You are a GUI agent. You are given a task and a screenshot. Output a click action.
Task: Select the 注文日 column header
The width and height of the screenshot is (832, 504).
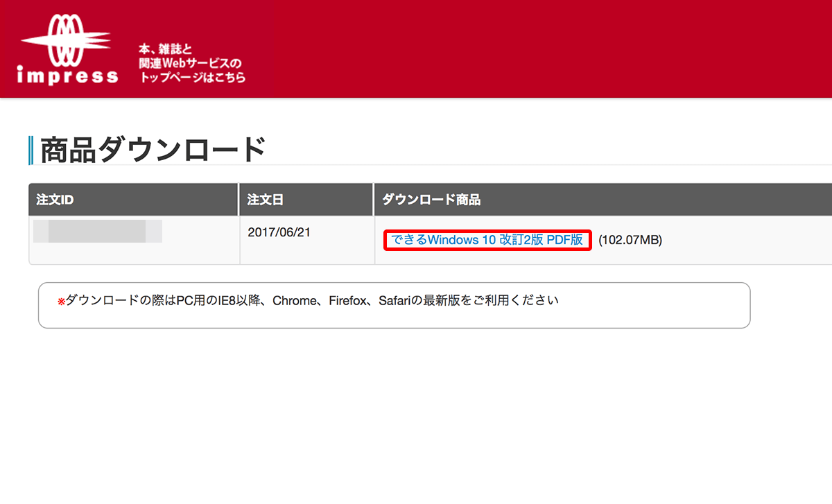click(306, 200)
